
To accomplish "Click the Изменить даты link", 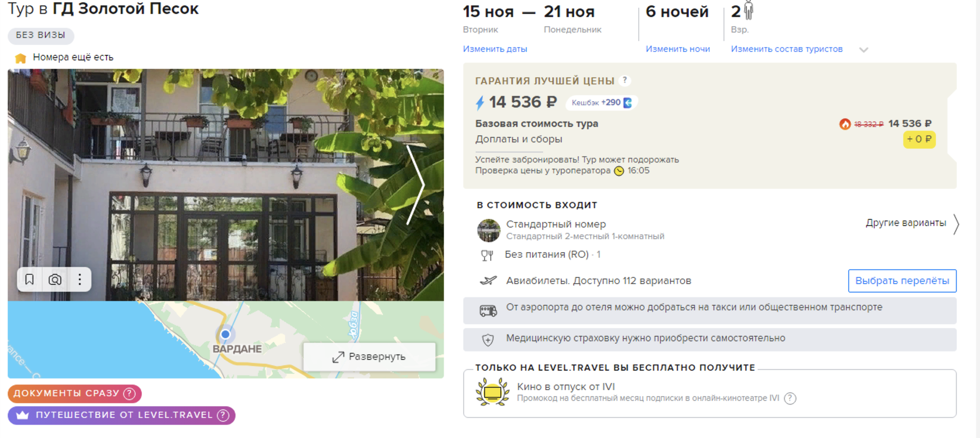I will [x=495, y=49].
